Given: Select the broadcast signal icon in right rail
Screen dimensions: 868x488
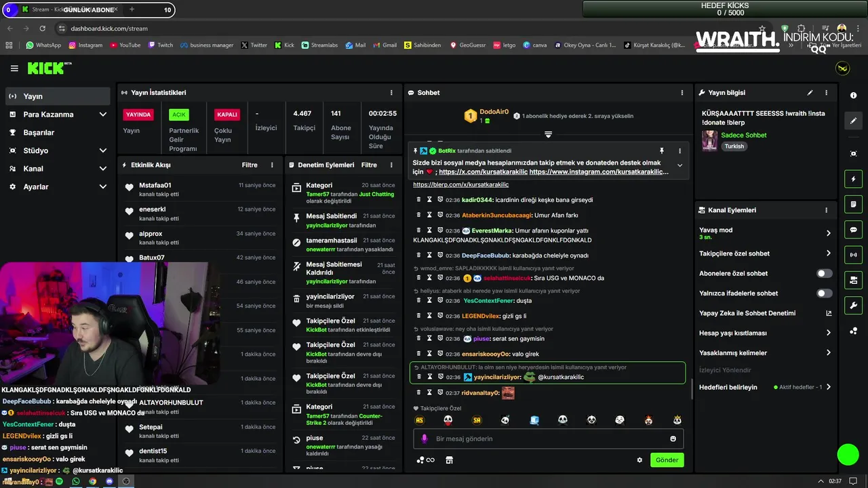Looking at the screenshot, I should click(853, 255).
